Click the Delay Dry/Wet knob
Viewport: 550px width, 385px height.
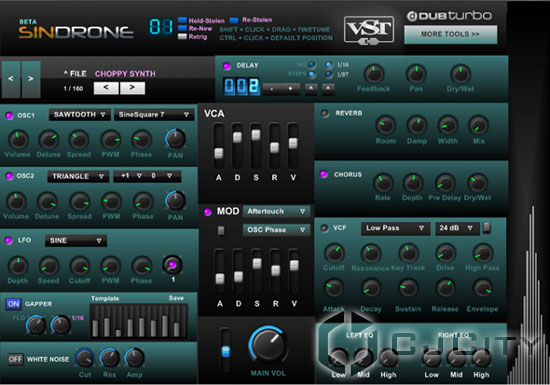(460, 74)
